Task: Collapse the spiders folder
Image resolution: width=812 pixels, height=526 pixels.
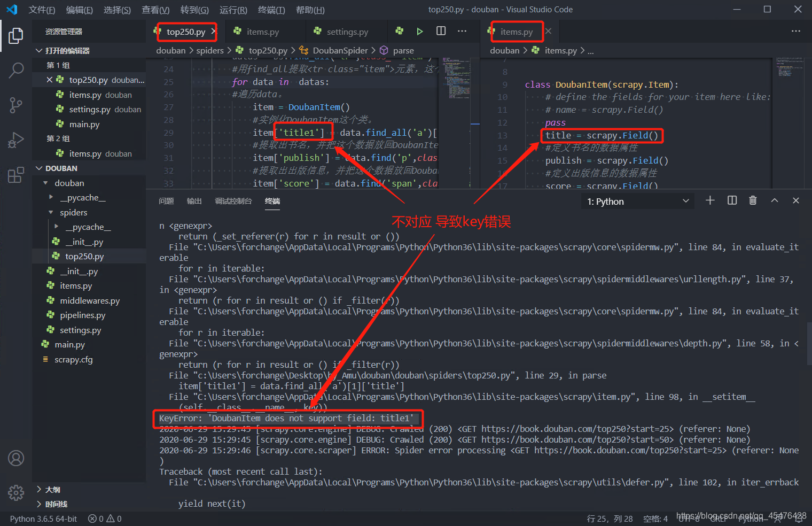Action: point(89,212)
